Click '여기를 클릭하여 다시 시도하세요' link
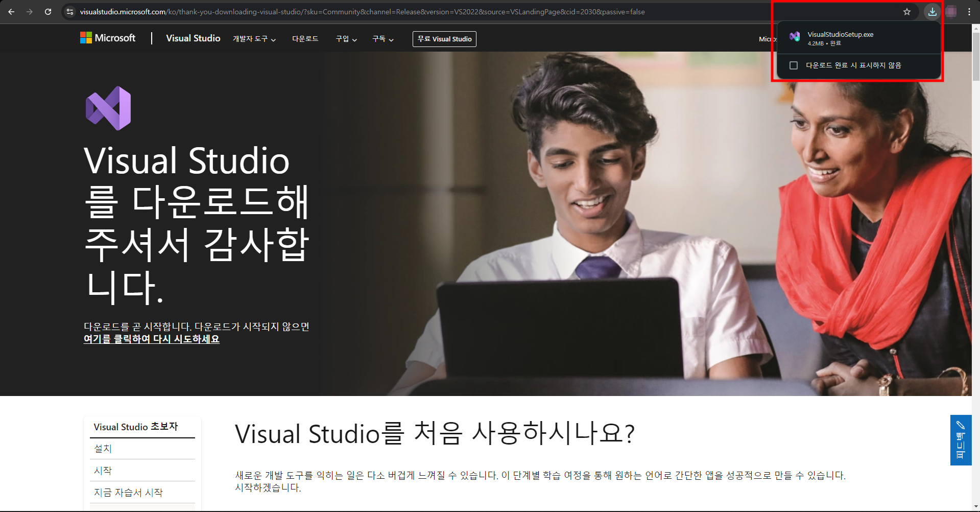980x512 pixels. [x=152, y=339]
